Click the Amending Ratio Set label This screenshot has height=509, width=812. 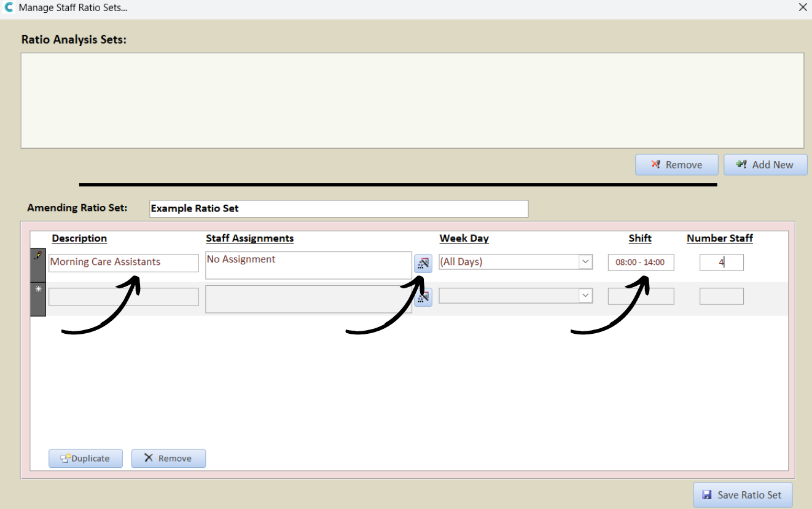click(x=77, y=208)
